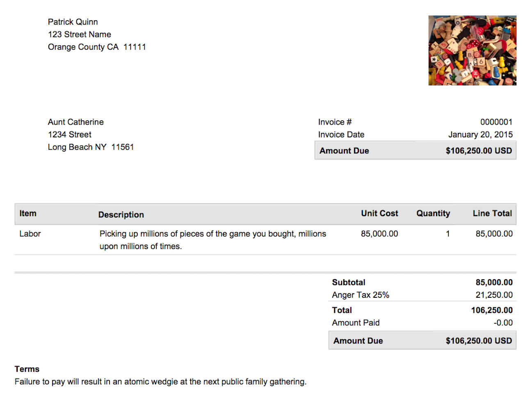Click the Unit Cost column header
This screenshot has width=532, height=404.
tap(379, 213)
